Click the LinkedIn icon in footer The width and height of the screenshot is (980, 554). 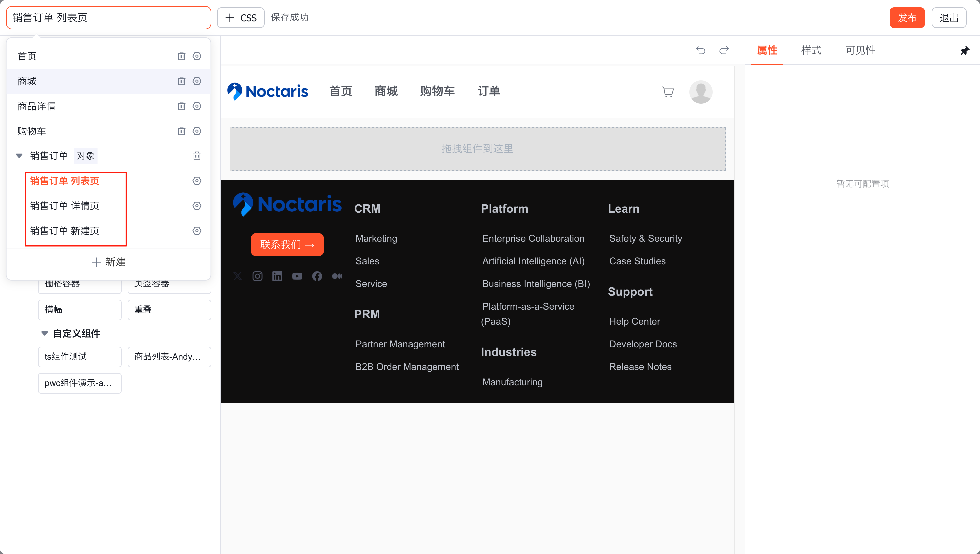click(x=277, y=276)
